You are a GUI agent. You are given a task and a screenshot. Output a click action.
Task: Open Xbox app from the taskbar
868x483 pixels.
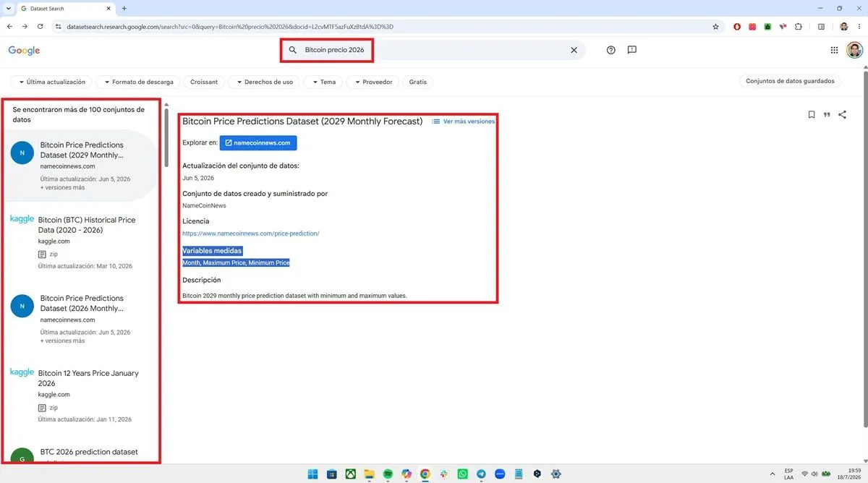coord(351,474)
